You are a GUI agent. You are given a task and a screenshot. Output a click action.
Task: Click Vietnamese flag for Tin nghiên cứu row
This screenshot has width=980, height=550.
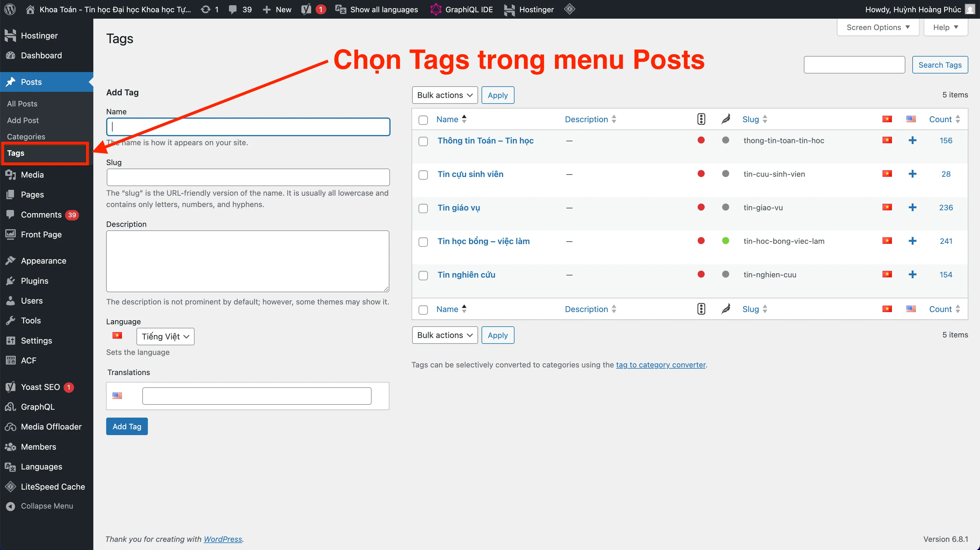[x=887, y=275]
